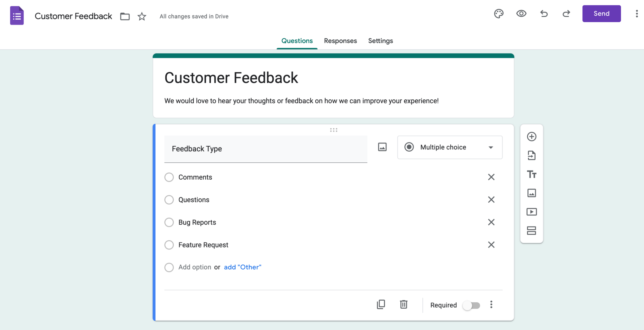Enable the Required toggle

click(x=472, y=305)
